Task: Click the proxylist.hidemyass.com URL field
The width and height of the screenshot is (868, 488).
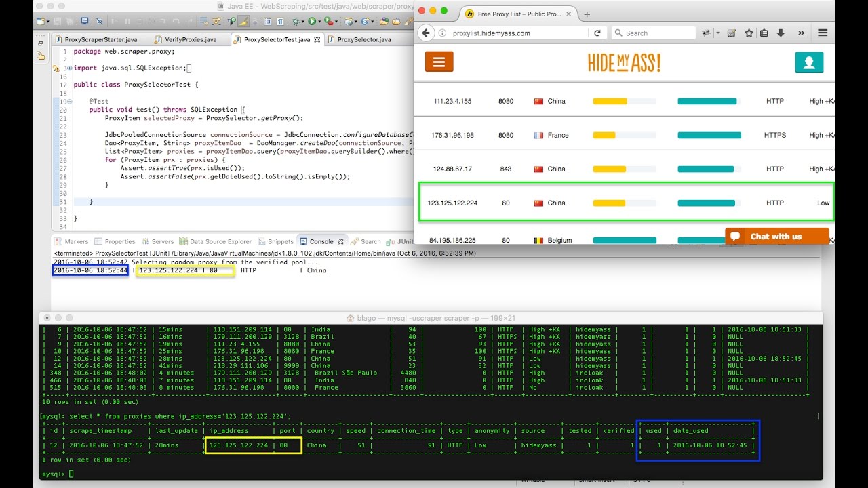Action: [519, 33]
